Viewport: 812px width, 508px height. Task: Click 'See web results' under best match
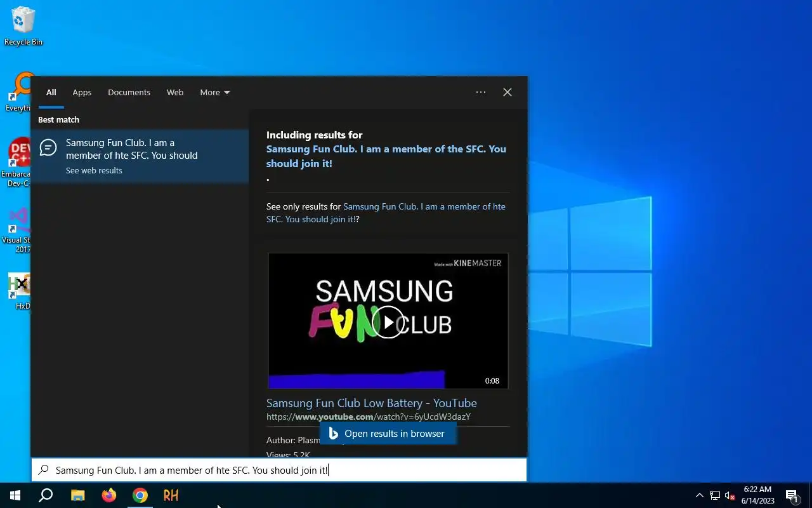(94, 170)
